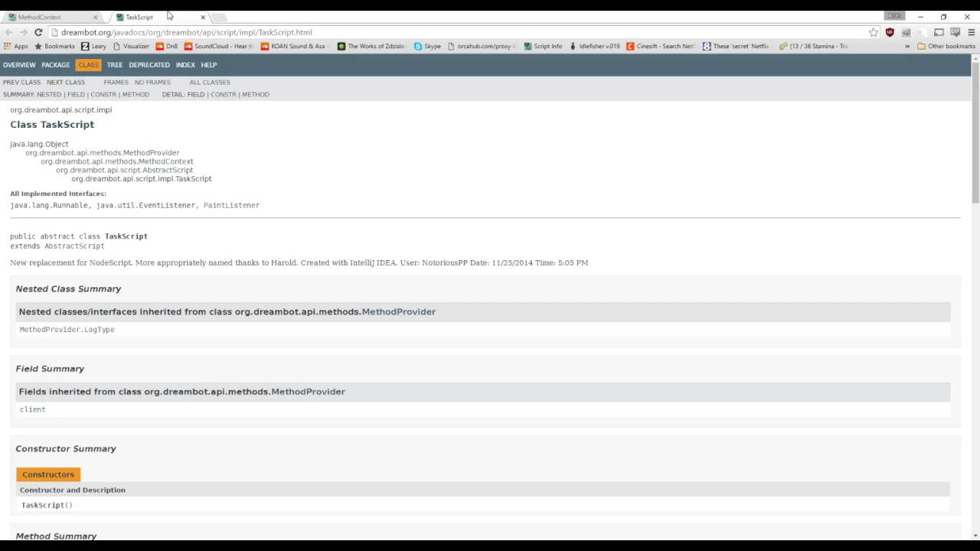Click the cast screen extension icon
This screenshot has height=551, width=980.
939,32
